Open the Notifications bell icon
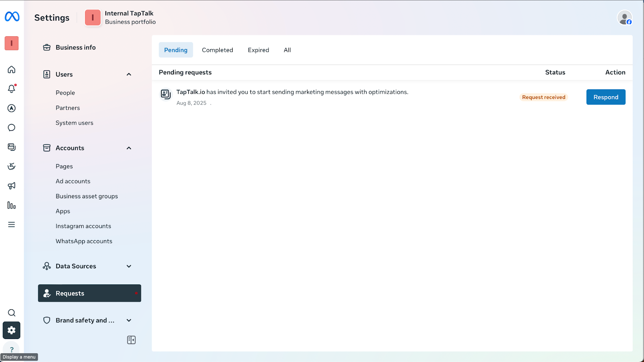The image size is (644, 362). (x=12, y=88)
